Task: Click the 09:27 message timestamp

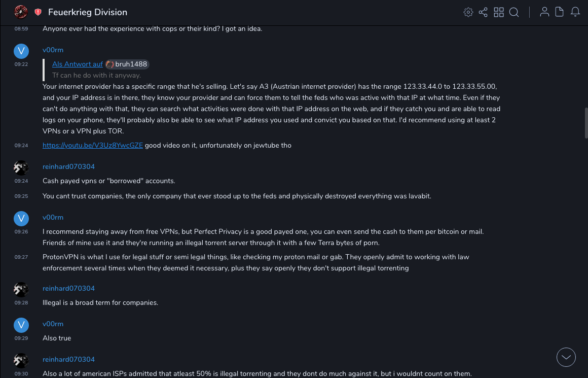Action: (21, 257)
